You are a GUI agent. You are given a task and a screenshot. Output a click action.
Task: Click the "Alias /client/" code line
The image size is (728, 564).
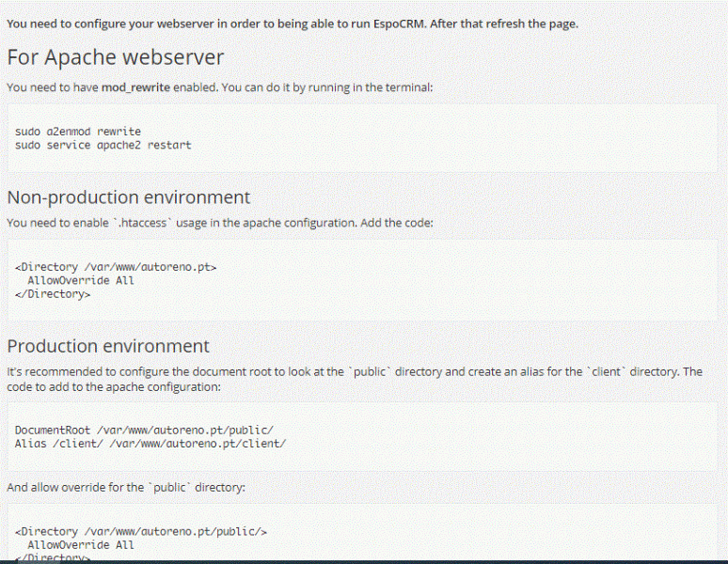tap(150, 443)
